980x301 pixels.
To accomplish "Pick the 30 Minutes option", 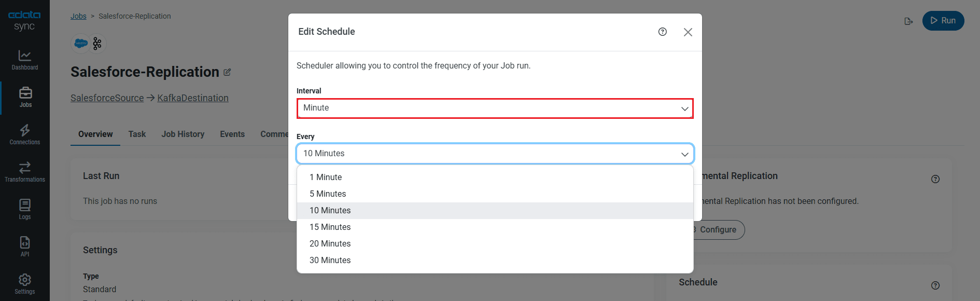I will [x=330, y=261].
